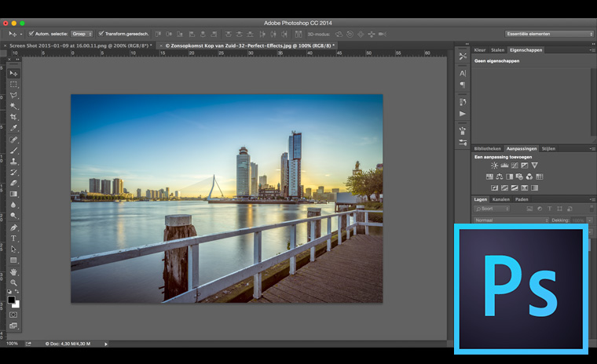The width and height of the screenshot is (597, 364).
Task: Toggle the pixel layer filter
Action: pos(529,209)
